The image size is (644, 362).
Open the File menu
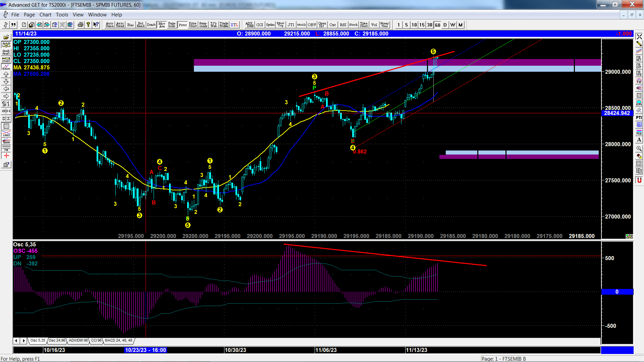click(x=15, y=15)
